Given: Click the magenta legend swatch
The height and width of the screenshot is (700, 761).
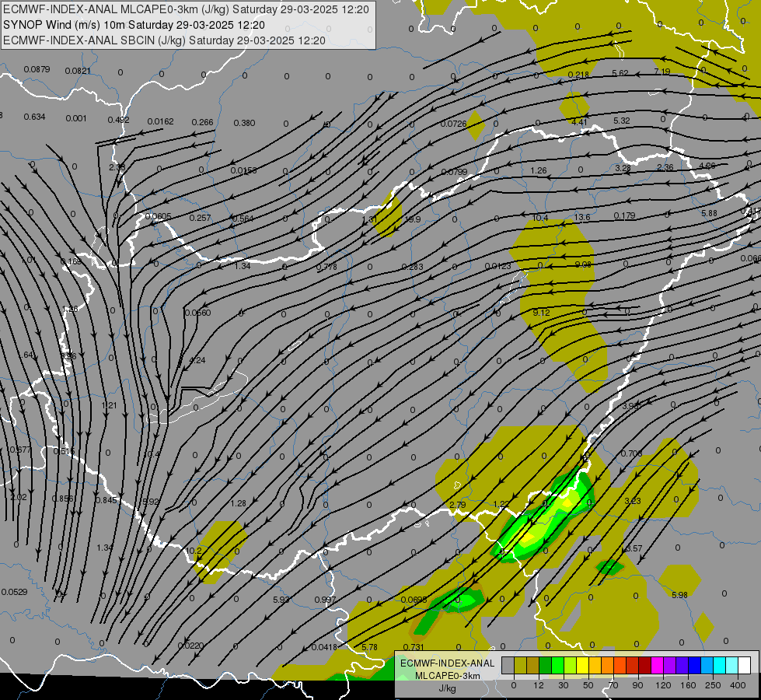Looking at the screenshot, I should (x=657, y=666).
